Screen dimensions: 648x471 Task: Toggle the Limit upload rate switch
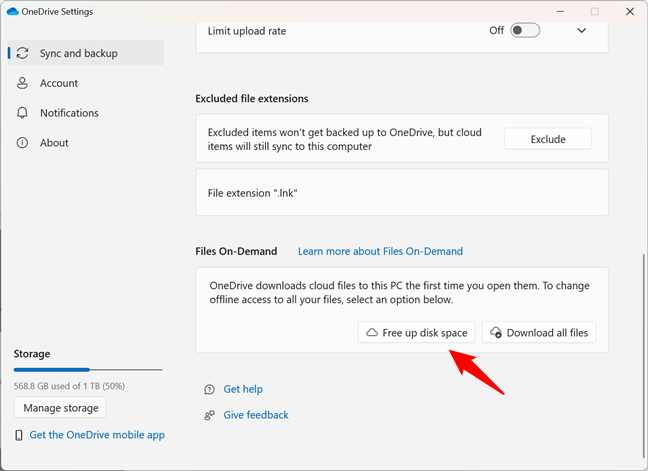coord(525,31)
